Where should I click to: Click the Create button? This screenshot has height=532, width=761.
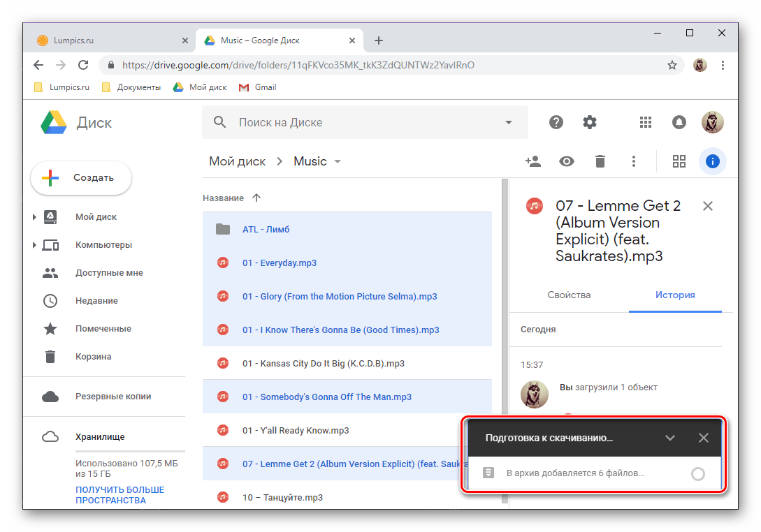(x=81, y=178)
